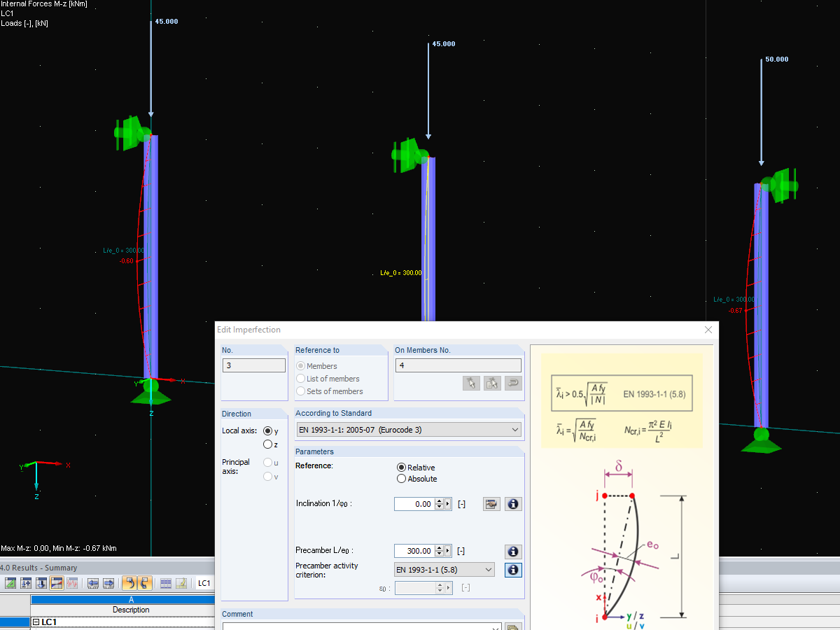The width and height of the screenshot is (840, 630).
Task: Click the Inclination value spinner arrows
Action: [x=440, y=504]
